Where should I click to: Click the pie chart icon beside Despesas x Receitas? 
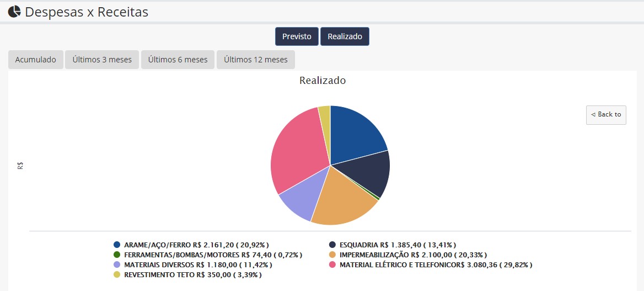coord(14,12)
